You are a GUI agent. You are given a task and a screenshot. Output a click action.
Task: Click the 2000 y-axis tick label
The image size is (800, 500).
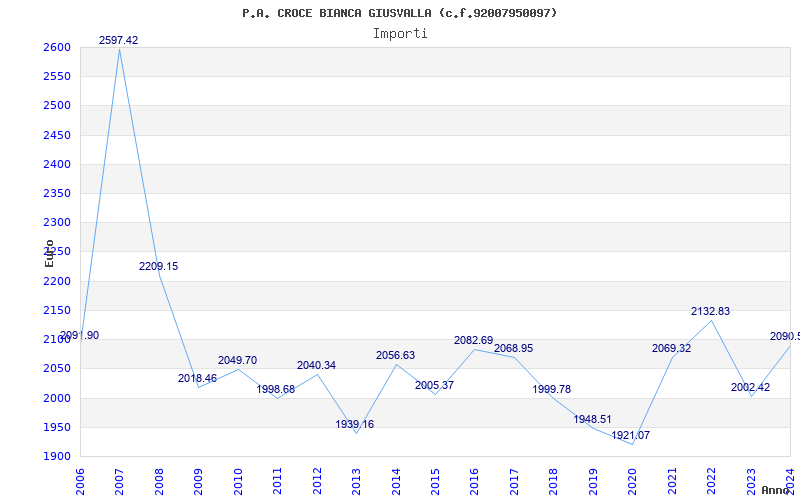tap(57, 398)
